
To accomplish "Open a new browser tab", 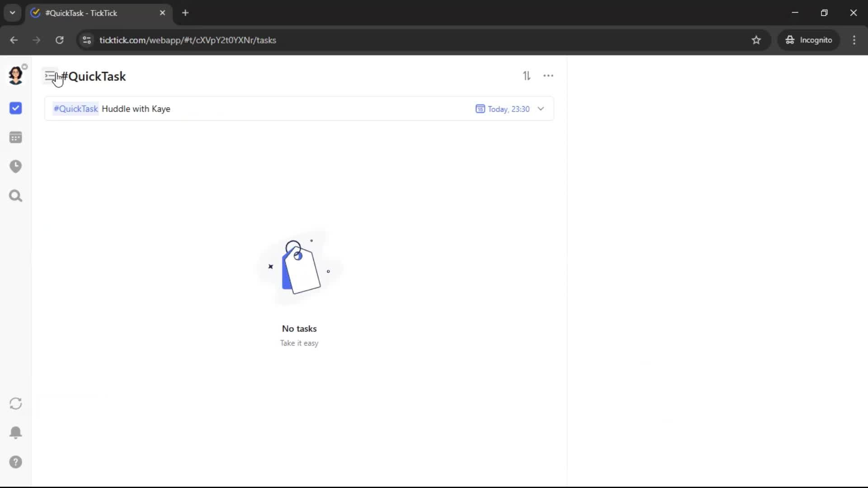I will point(185,13).
